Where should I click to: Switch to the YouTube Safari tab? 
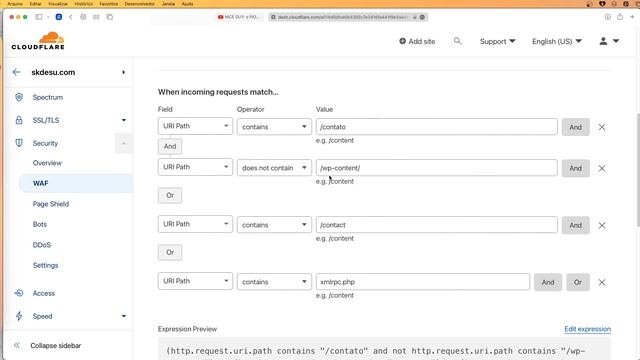click(239, 17)
